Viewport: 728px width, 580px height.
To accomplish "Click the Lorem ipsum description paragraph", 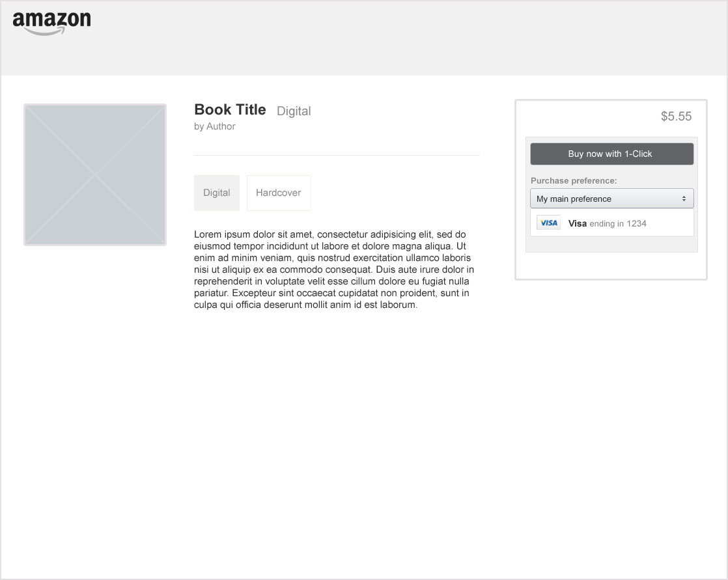I will [x=334, y=269].
